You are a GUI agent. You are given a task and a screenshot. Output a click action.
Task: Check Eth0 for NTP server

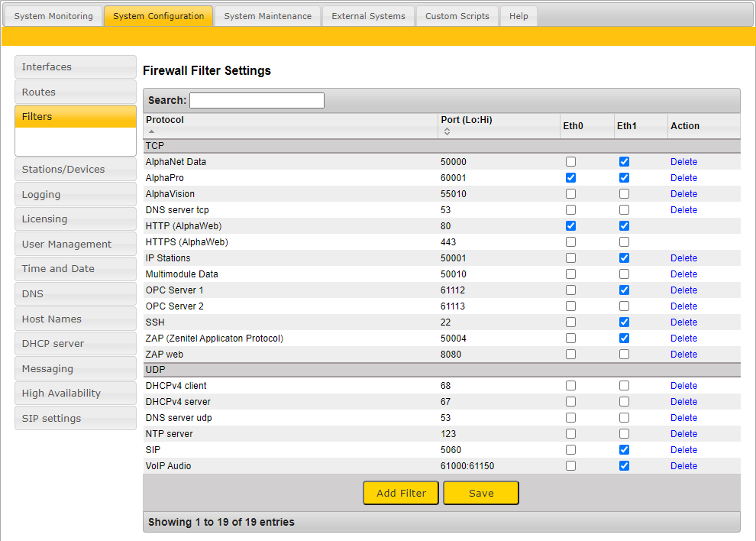coord(570,434)
